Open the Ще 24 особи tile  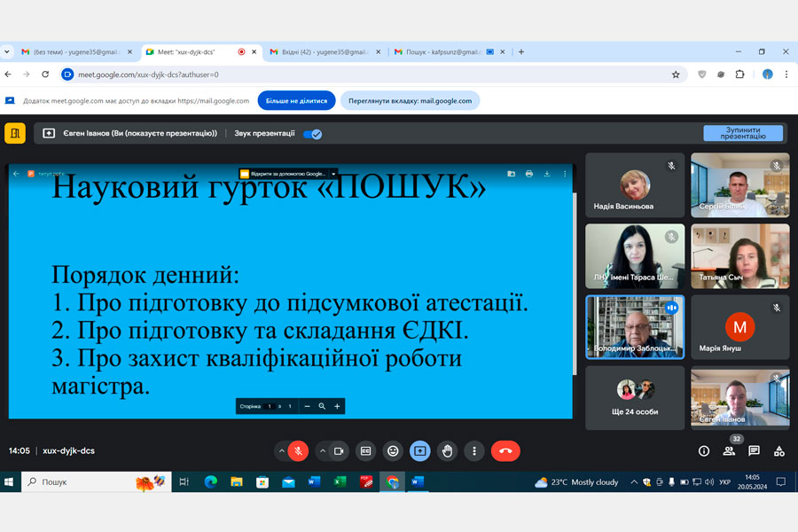(x=635, y=398)
